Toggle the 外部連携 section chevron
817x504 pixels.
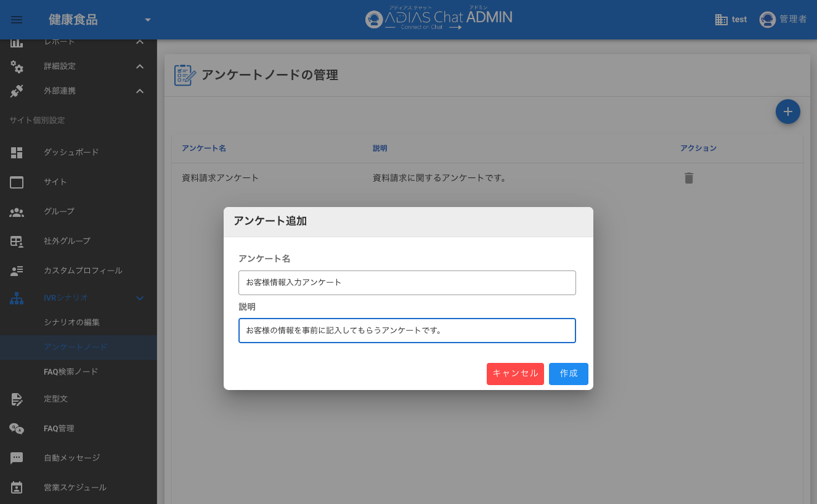(140, 91)
